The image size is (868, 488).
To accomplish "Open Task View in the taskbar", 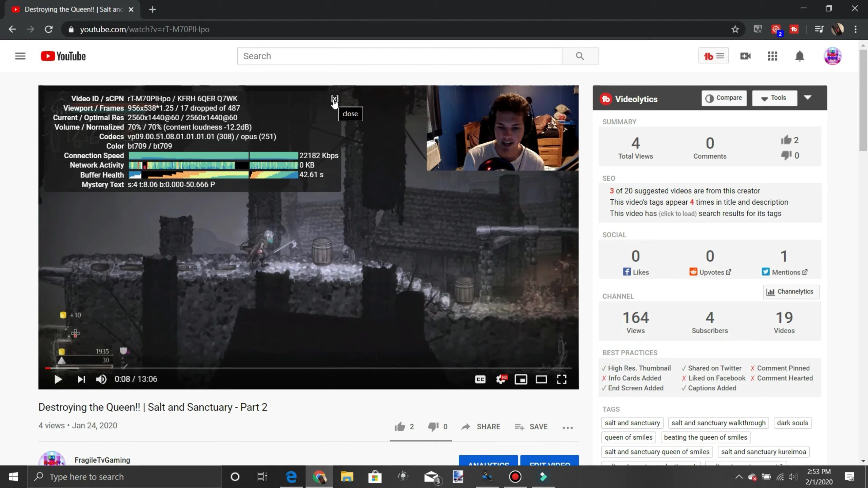I will [262, 477].
